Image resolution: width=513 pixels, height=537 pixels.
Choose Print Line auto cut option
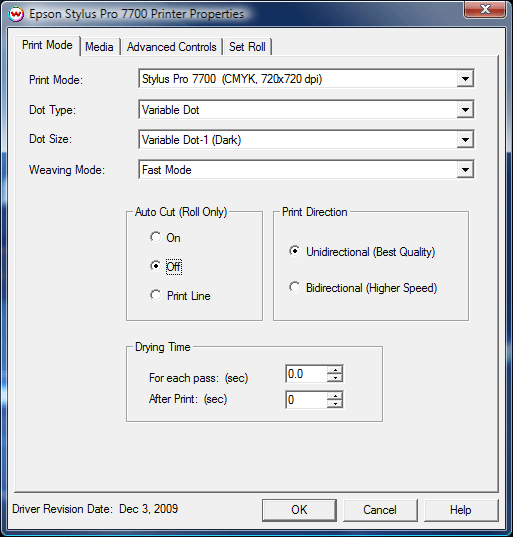(155, 295)
